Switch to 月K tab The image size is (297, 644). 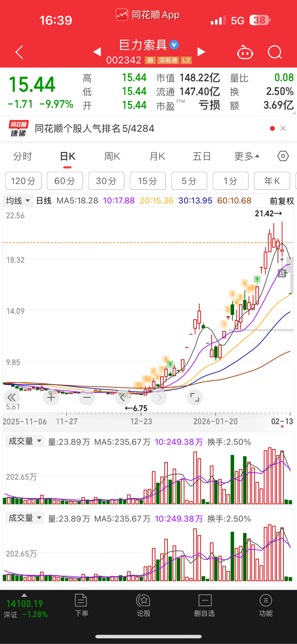pyautogui.click(x=157, y=156)
